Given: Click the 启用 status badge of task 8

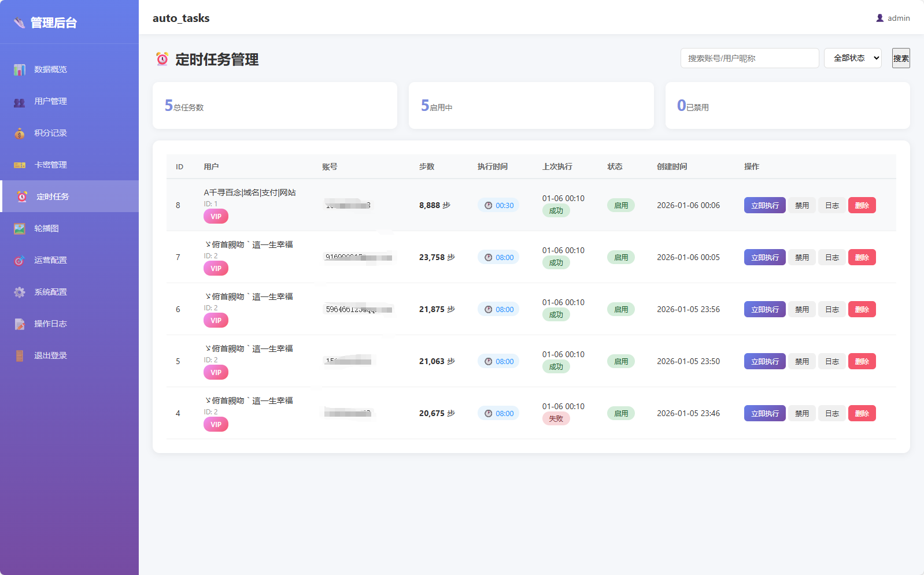Looking at the screenshot, I should click(x=621, y=205).
